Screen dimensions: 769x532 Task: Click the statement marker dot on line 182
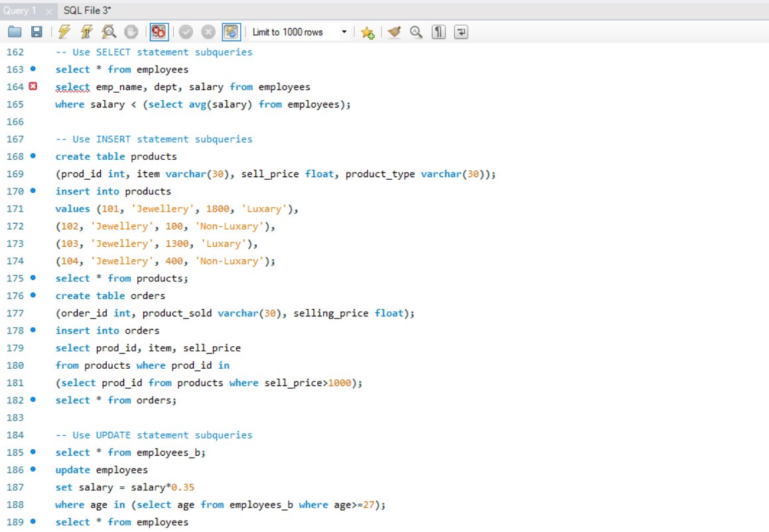tap(33, 399)
